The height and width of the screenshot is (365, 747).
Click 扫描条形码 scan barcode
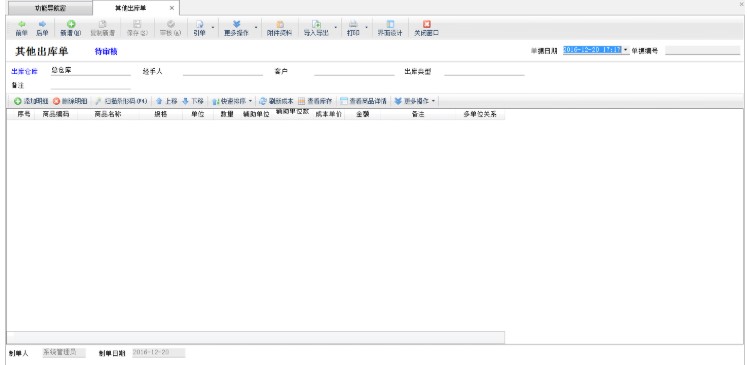121,101
